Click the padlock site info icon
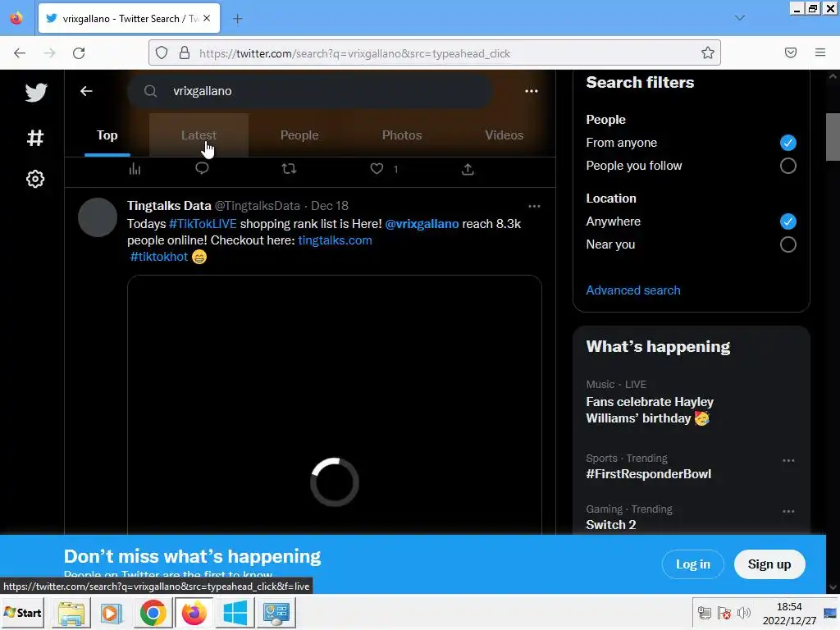 tap(185, 53)
